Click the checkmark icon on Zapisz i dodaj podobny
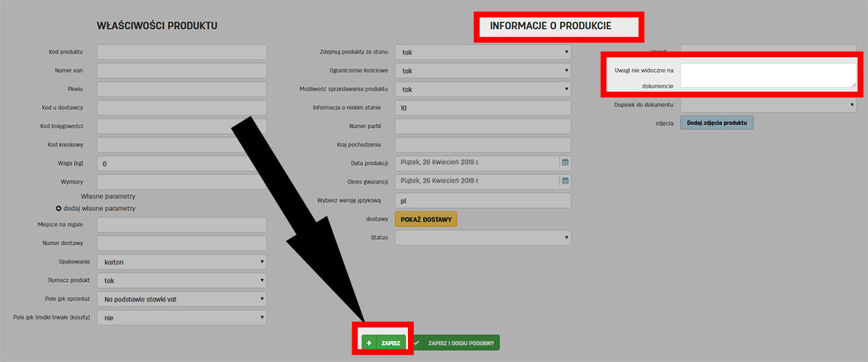This screenshot has height=362, width=868. coord(417,343)
